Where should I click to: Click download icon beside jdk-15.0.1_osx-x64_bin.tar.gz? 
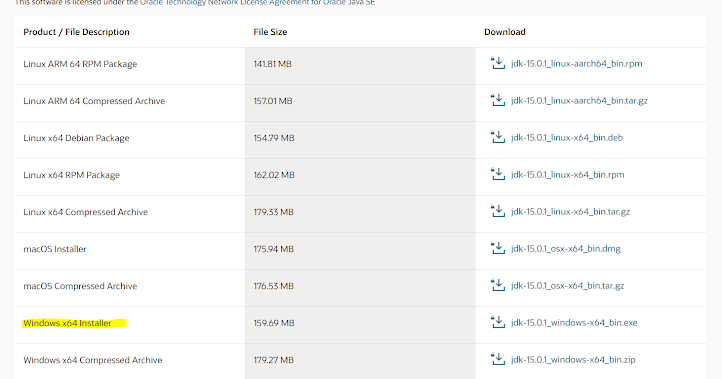498,285
